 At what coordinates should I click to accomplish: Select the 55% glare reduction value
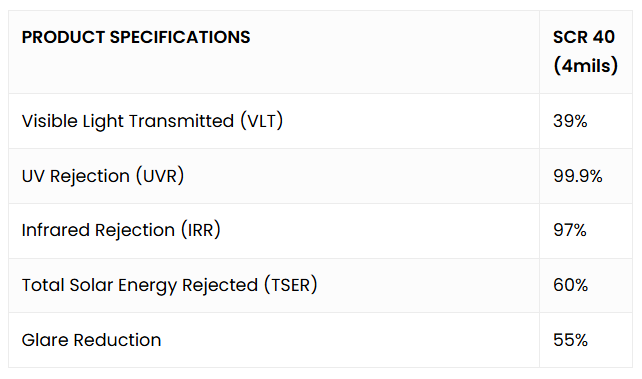pyautogui.click(x=570, y=340)
